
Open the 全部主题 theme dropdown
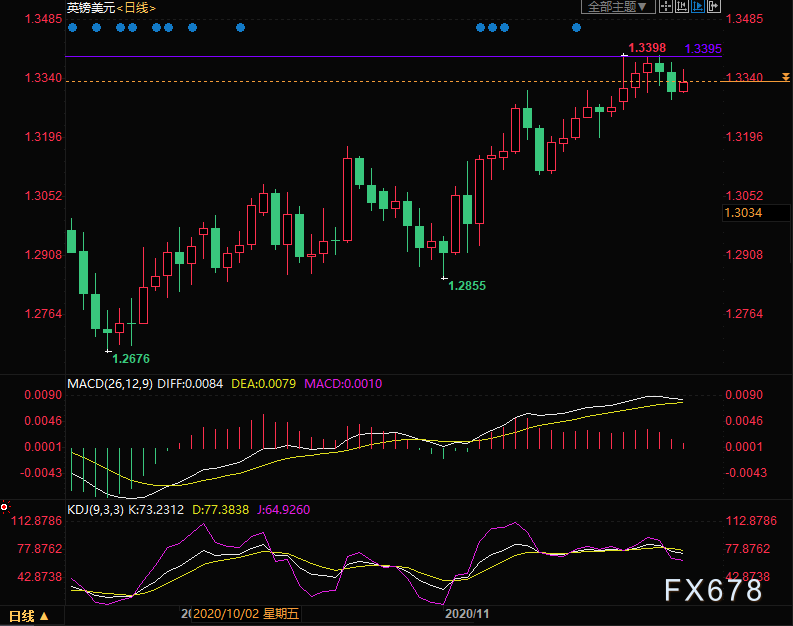click(x=616, y=6)
